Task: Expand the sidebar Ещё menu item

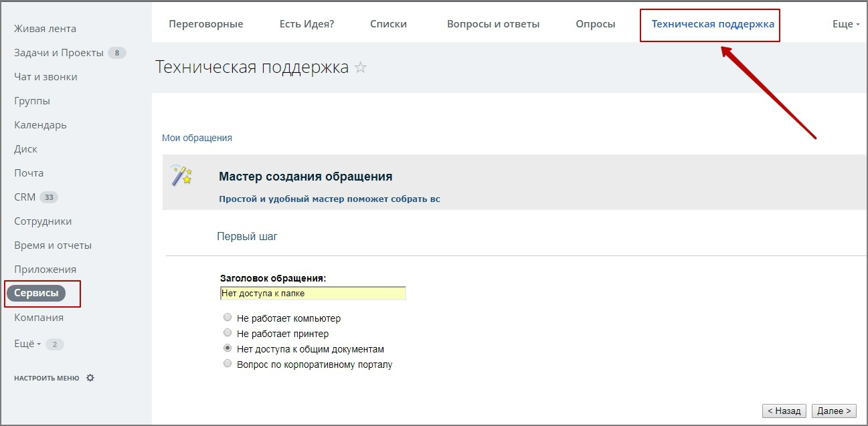Action: tap(27, 344)
